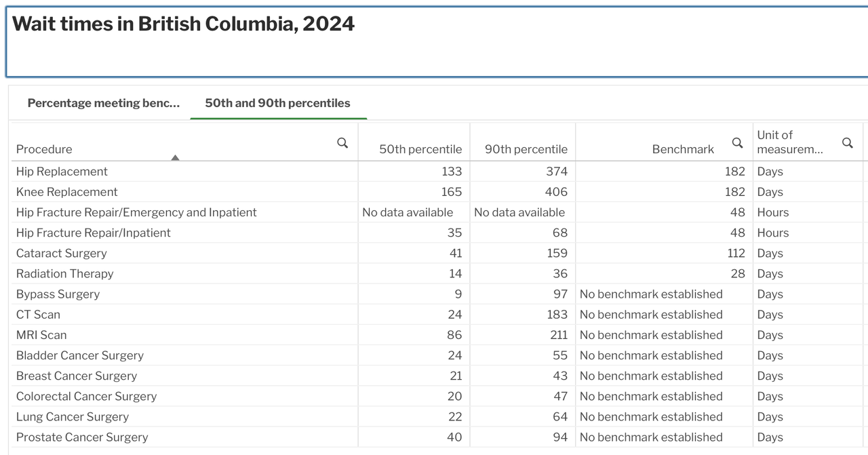Image resolution: width=868 pixels, height=455 pixels.
Task: Click the 'No benchmark established' cell for Bypass Surgery
Action: click(x=651, y=294)
